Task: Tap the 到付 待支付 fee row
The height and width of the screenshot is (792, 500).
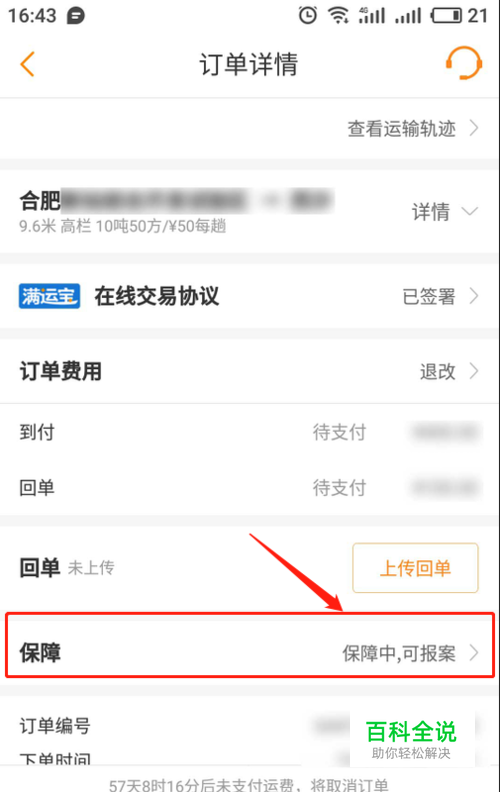Action: tap(249, 432)
